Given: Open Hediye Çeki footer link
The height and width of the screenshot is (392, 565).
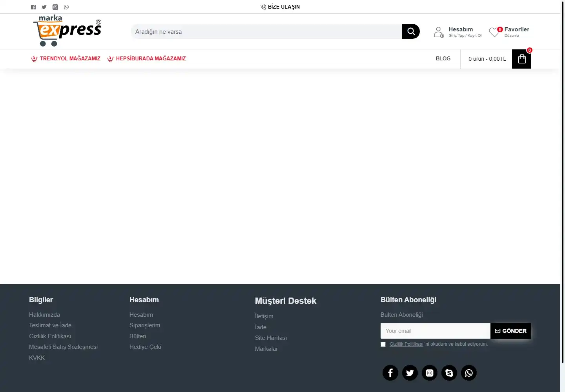Looking at the screenshot, I should (145, 347).
